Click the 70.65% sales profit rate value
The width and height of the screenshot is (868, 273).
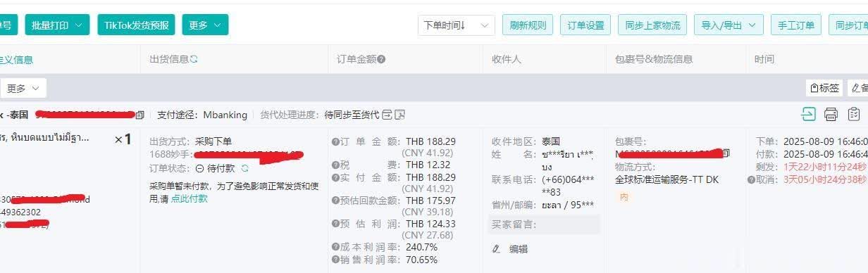click(x=421, y=260)
